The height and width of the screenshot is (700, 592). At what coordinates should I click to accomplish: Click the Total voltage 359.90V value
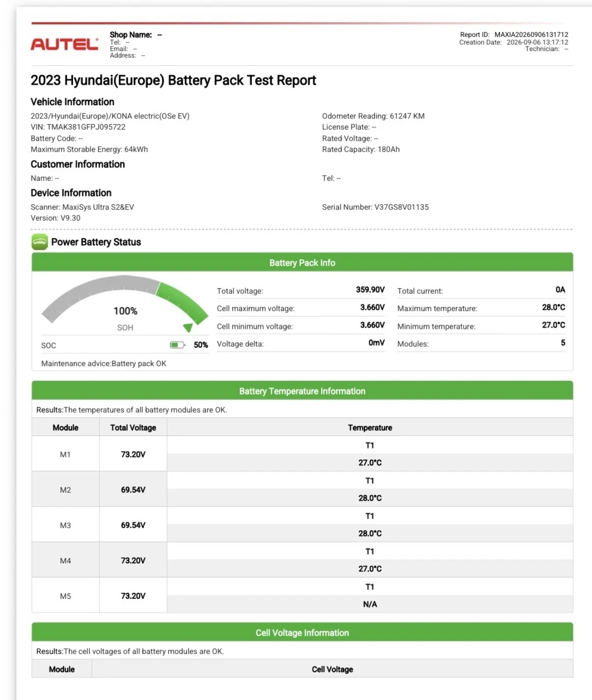tap(370, 290)
